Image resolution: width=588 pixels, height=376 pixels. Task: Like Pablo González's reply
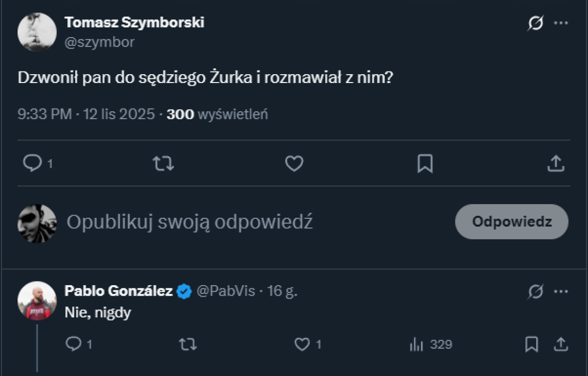302,344
